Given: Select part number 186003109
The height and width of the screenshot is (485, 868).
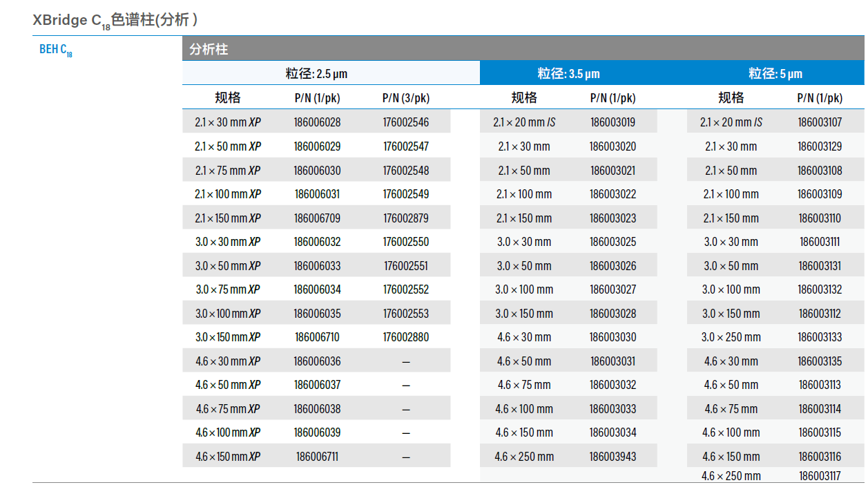Looking at the screenshot, I should tap(820, 194).
